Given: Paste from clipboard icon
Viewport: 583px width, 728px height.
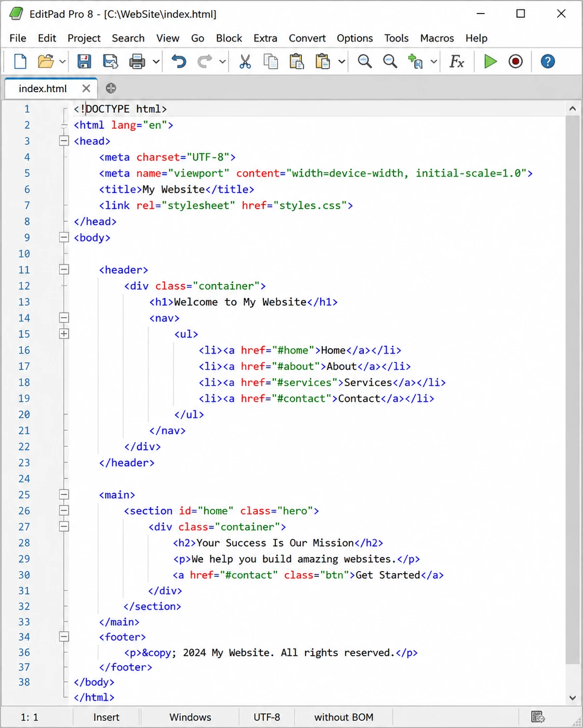Looking at the screenshot, I should tap(297, 62).
